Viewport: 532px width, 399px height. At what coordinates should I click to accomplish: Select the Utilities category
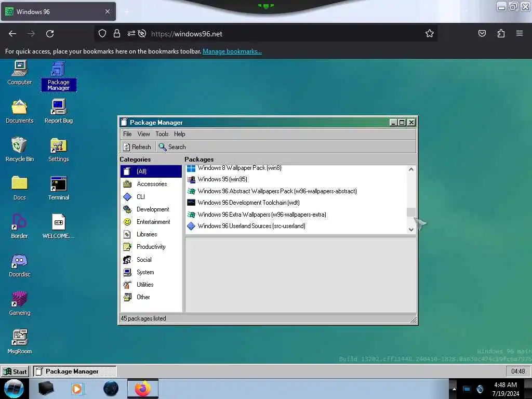(151, 285)
